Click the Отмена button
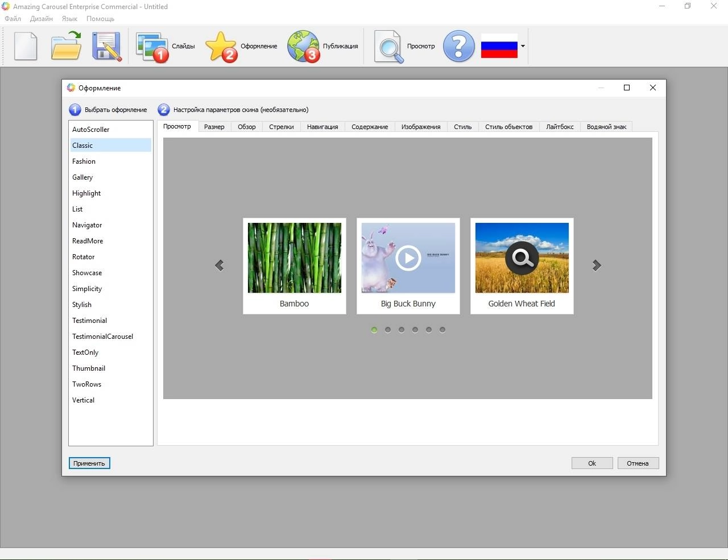Image resolution: width=728 pixels, height=560 pixels. [x=638, y=463]
